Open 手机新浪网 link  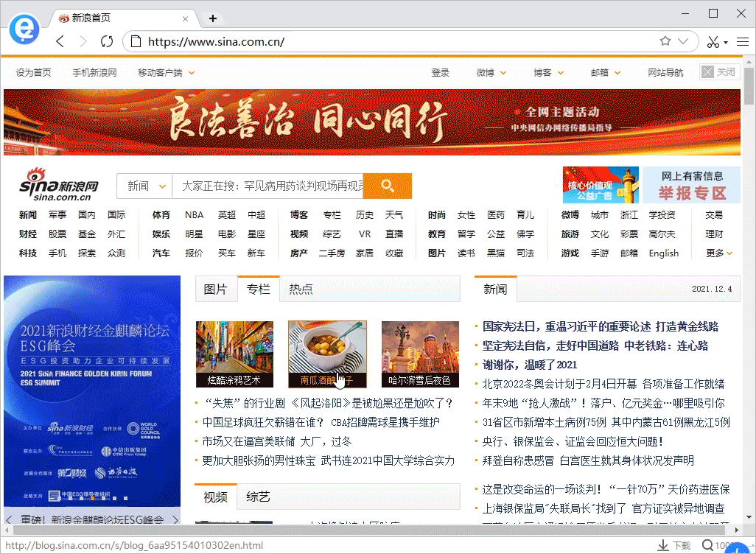tap(94, 72)
